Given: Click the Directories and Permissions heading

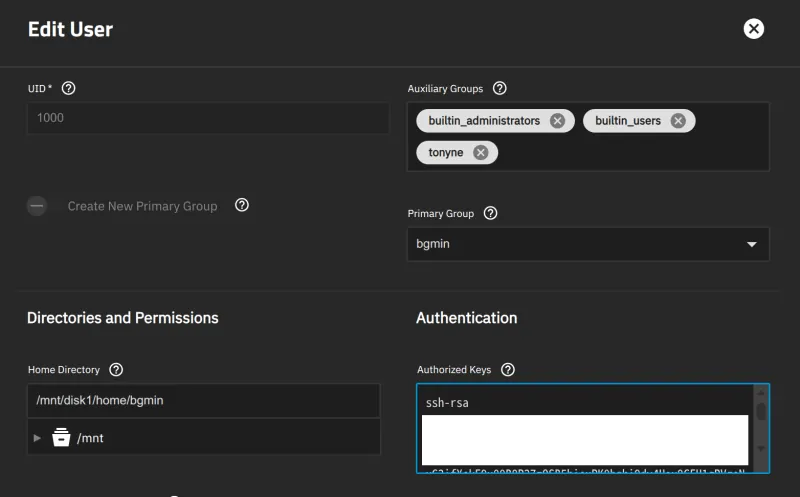Looking at the screenshot, I should 122,318.
